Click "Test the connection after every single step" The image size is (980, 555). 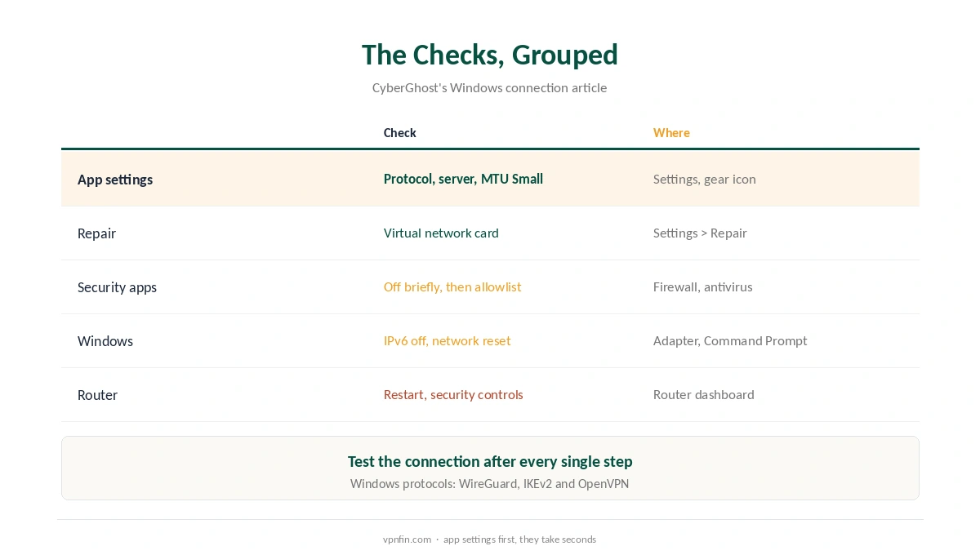pos(490,461)
